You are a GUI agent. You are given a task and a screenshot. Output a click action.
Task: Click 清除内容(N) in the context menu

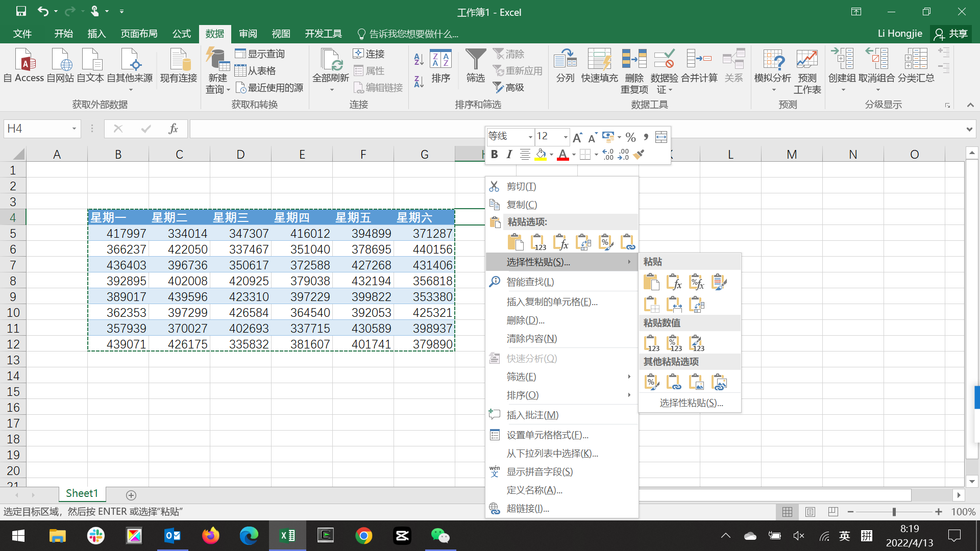click(531, 339)
